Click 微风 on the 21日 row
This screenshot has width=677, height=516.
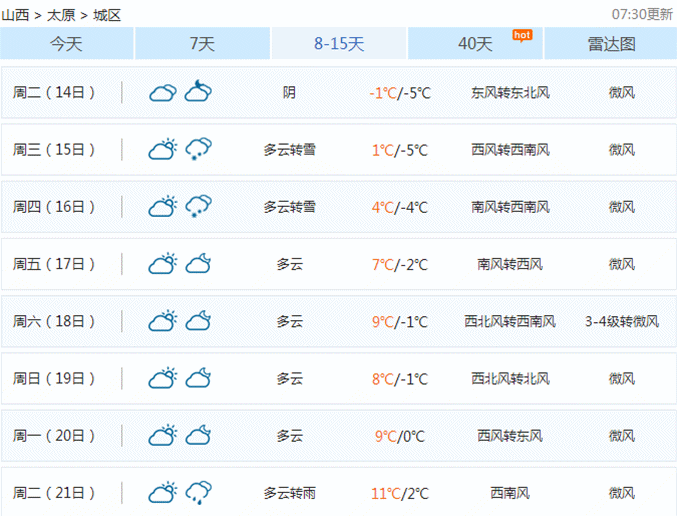pos(622,493)
